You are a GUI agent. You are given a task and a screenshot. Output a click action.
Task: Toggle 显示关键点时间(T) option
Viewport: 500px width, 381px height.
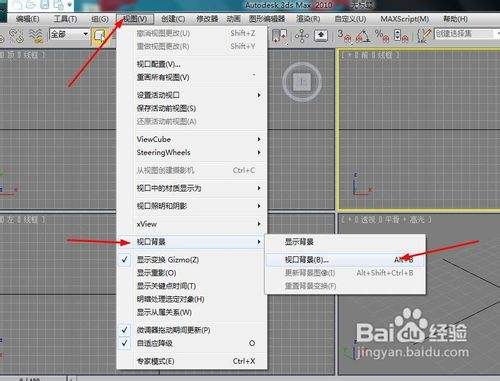(x=192, y=286)
